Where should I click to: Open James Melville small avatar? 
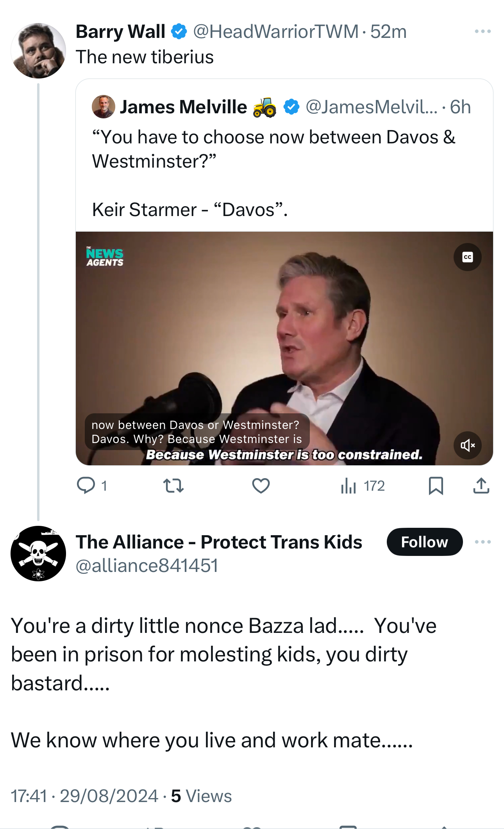pos(103,107)
